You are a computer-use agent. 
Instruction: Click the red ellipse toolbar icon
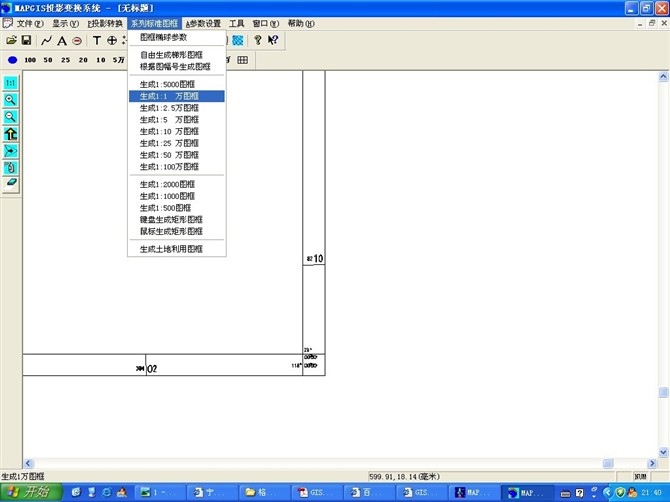(77, 41)
